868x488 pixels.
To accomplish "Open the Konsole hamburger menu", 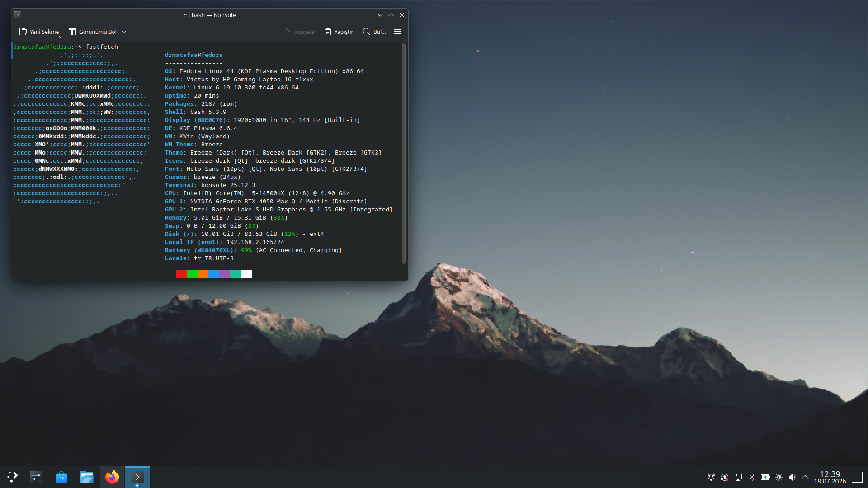I will (398, 32).
